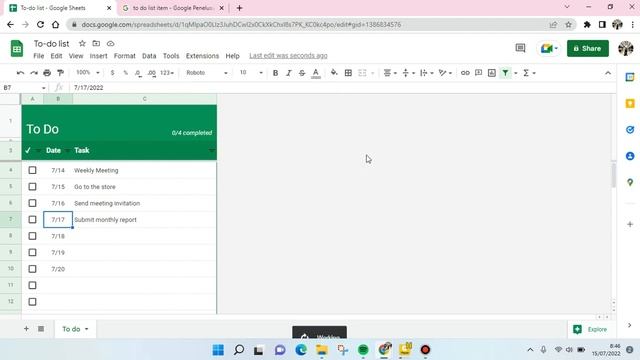Check the Go to the store checkbox
Image resolution: width=640 pixels, height=360 pixels.
click(32, 187)
